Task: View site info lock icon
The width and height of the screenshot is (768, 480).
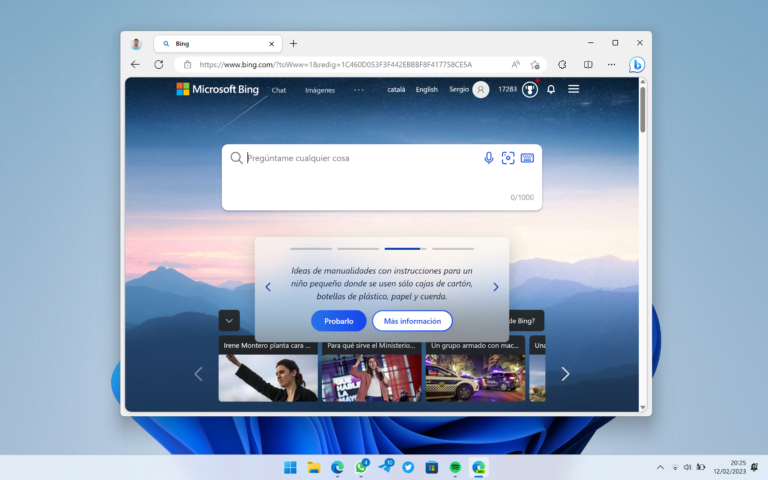Action: [188, 65]
